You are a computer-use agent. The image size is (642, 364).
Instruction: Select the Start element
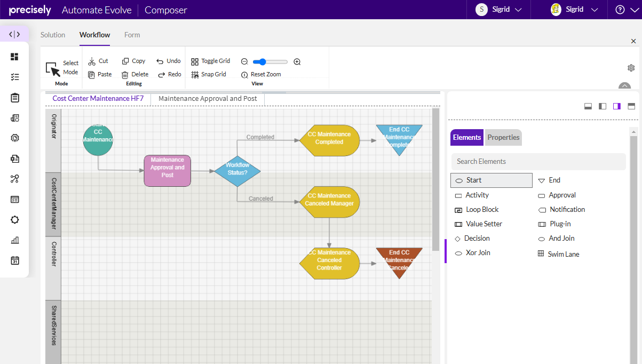(492, 180)
